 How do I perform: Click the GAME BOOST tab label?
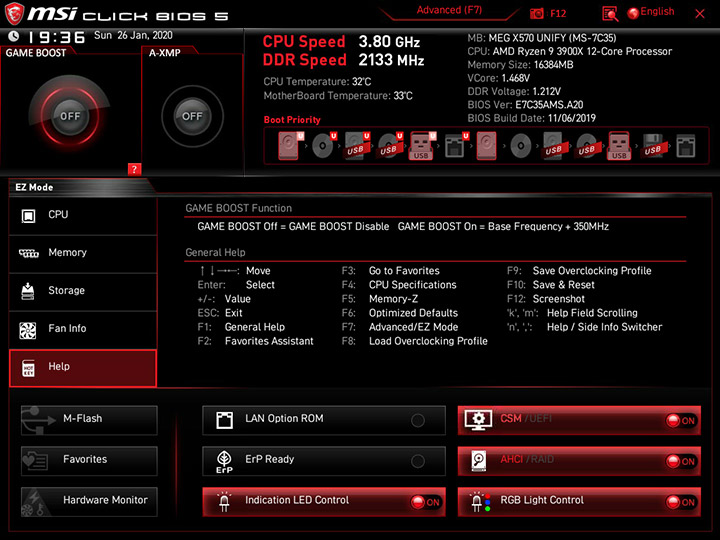[36, 53]
